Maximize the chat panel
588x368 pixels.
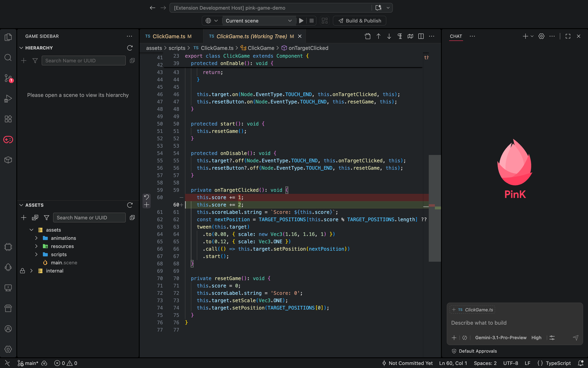568,36
